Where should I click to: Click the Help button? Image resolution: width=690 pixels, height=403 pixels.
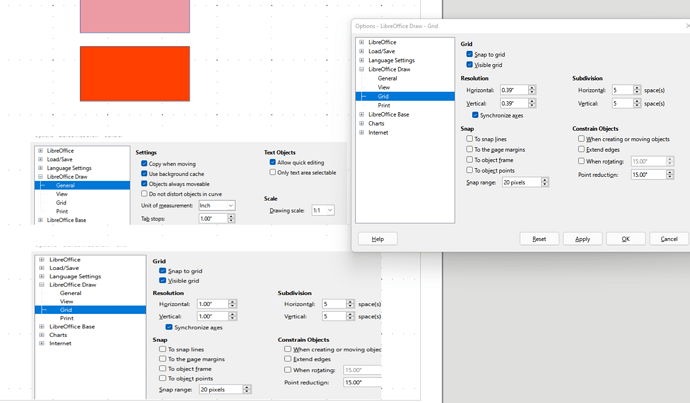[x=378, y=239]
